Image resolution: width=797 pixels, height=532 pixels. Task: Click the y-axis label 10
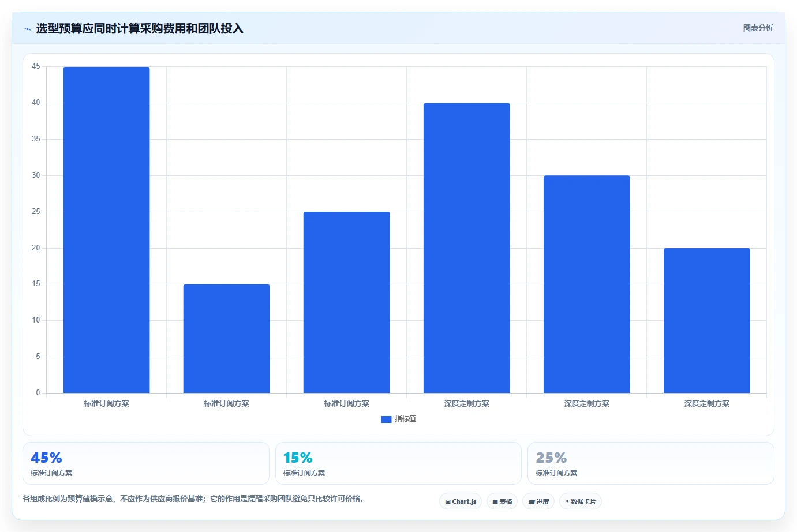[36, 320]
